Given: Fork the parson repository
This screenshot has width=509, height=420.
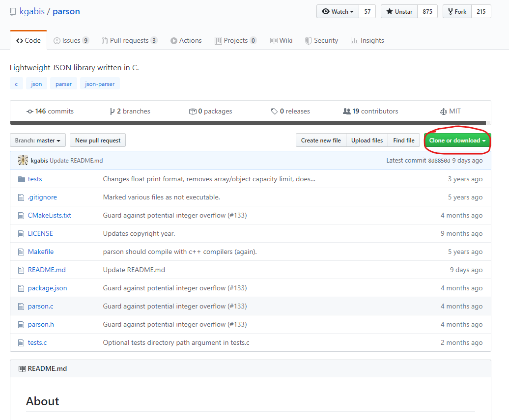Looking at the screenshot, I should (x=457, y=12).
